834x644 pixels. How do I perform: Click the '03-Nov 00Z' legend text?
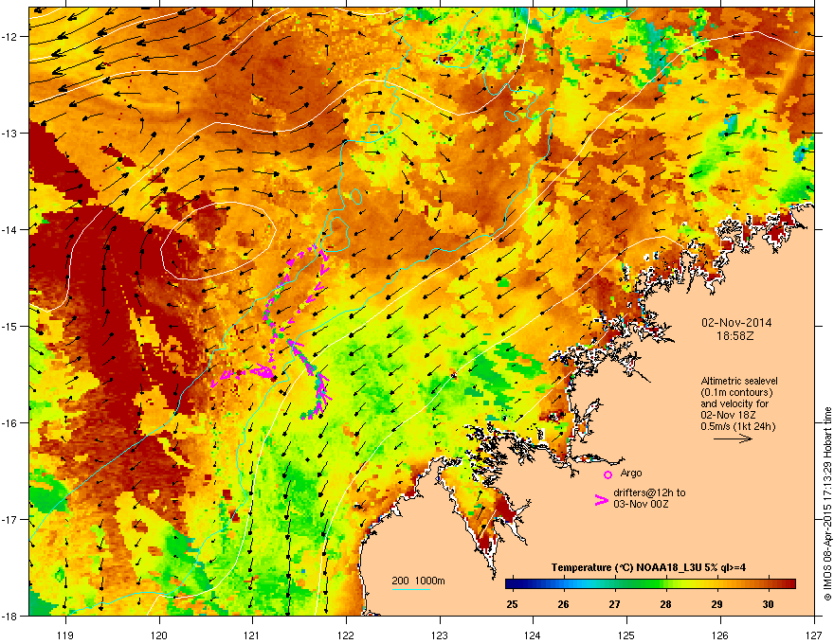[641, 504]
